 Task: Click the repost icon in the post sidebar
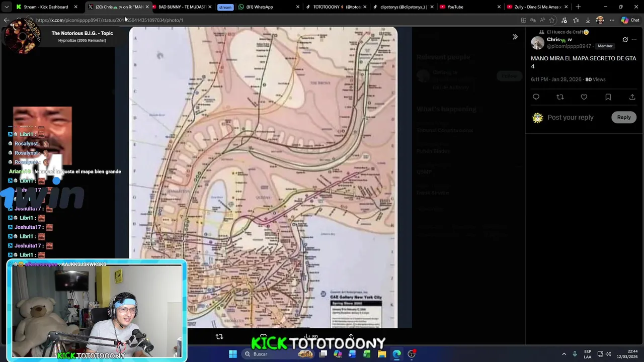click(x=560, y=97)
